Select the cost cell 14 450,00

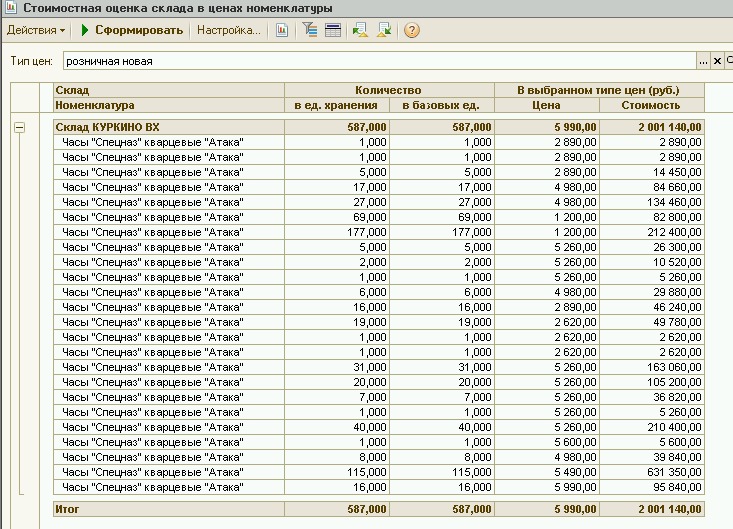pyautogui.click(x=652, y=172)
